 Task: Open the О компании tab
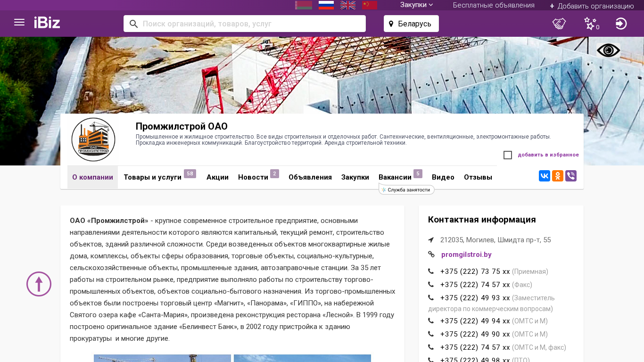coord(92,177)
